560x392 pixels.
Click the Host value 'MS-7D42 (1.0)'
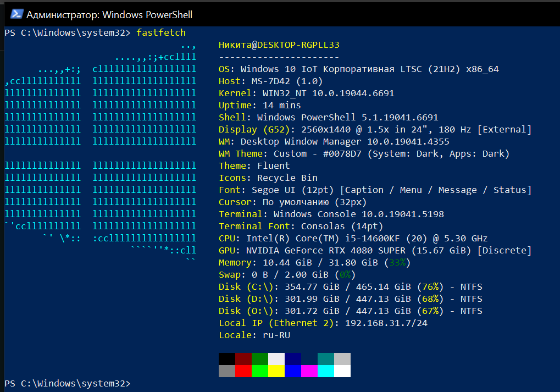tap(287, 81)
